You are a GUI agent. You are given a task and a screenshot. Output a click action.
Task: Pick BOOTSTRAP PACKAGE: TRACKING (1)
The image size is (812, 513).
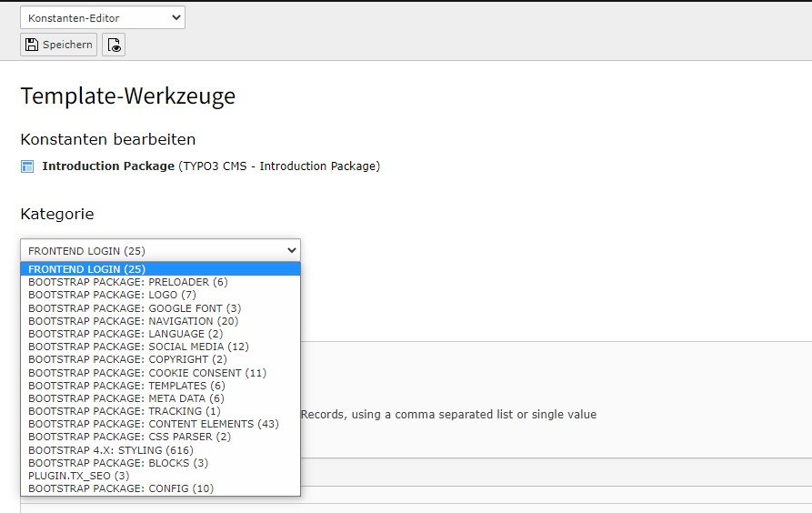coord(161,411)
